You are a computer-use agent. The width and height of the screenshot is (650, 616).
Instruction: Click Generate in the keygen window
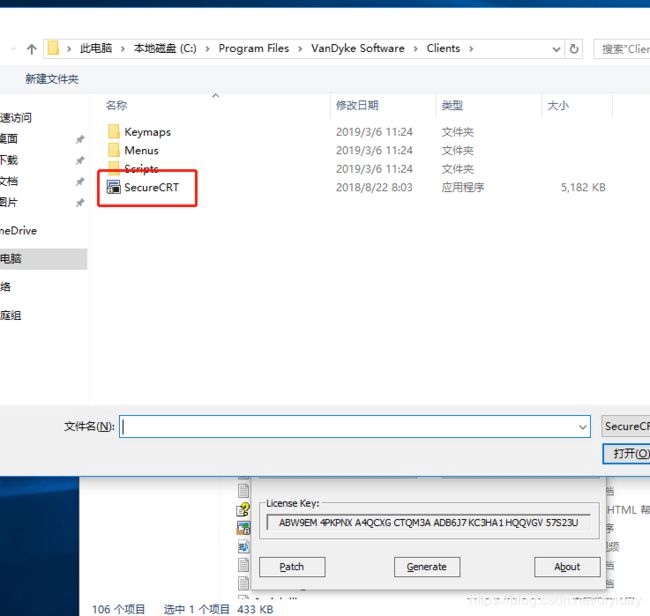click(427, 567)
